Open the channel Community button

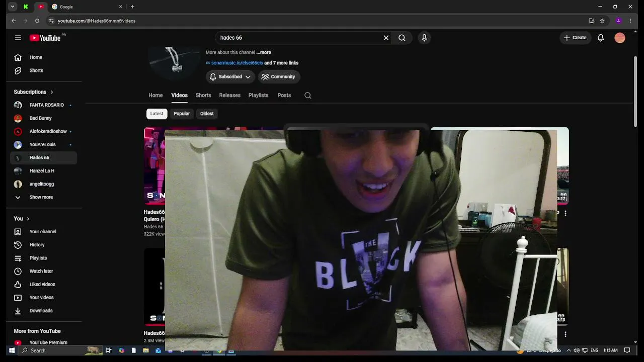tap(279, 77)
